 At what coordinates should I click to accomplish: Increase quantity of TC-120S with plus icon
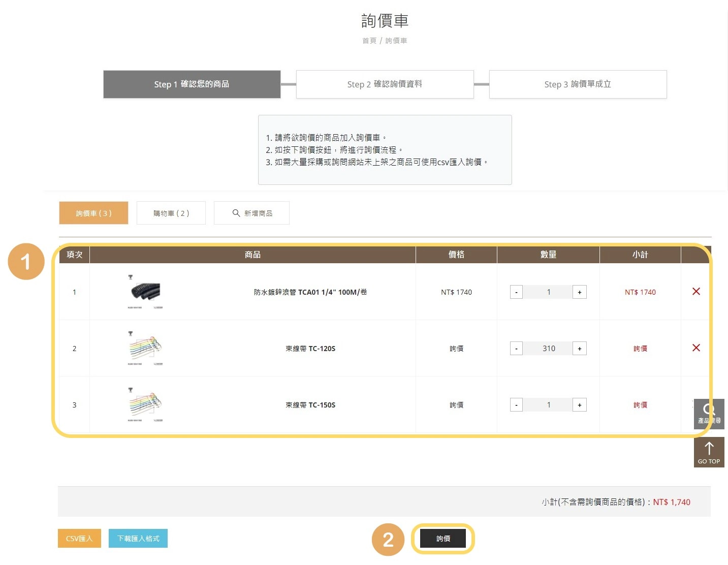pos(579,348)
